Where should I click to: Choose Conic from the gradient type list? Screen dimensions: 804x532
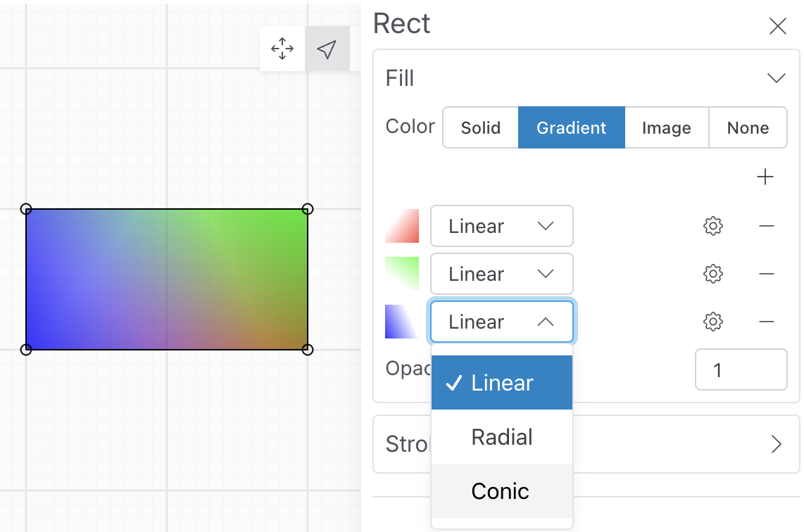(501, 490)
